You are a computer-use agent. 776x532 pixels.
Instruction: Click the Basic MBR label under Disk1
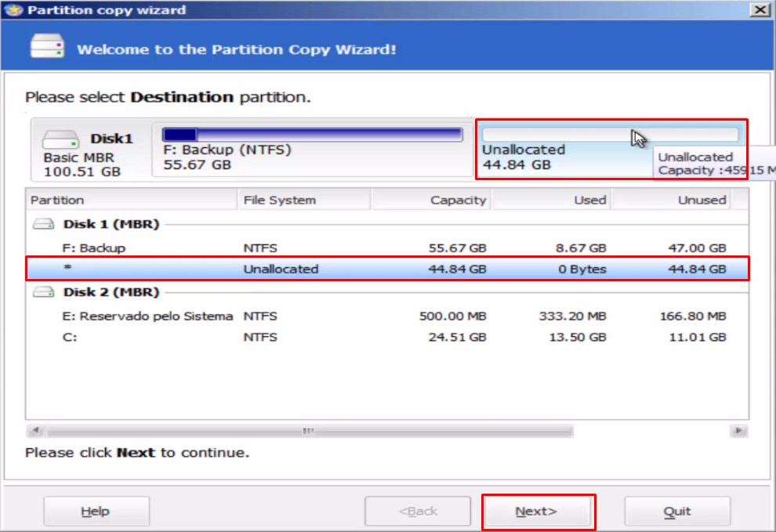(x=78, y=157)
